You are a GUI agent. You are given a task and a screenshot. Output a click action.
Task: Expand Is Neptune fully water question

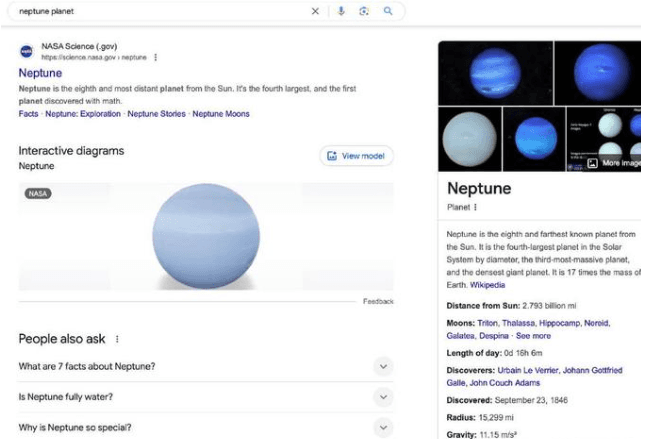[205, 397]
